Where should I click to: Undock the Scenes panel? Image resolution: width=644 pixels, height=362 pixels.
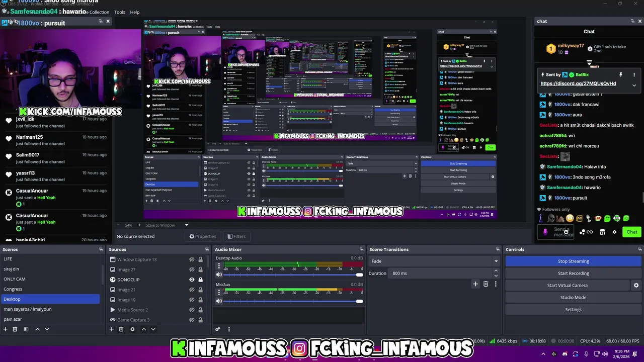101,249
